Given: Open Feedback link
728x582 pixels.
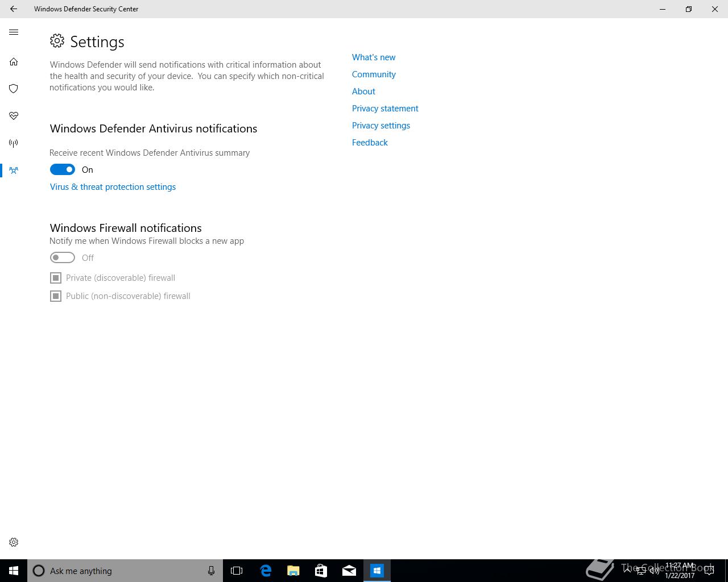Looking at the screenshot, I should click(370, 143).
